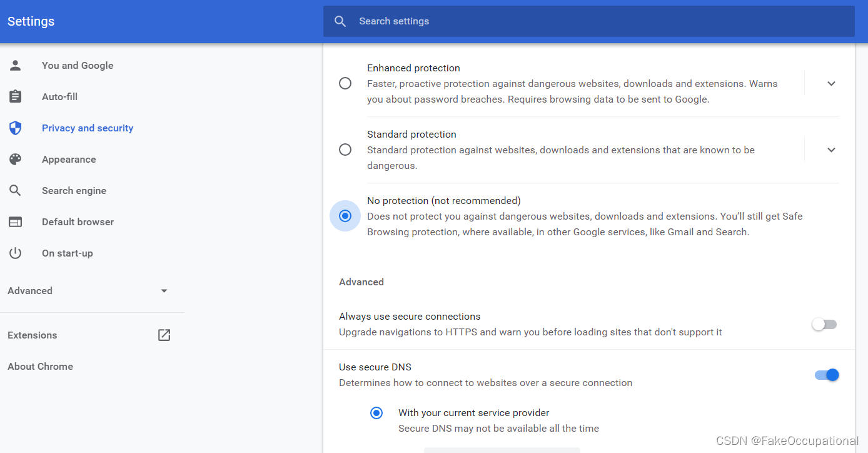Viewport: 868px width, 453px height.
Task: Click 'Upgrade navigations to HTTPS' description
Action: click(x=530, y=332)
